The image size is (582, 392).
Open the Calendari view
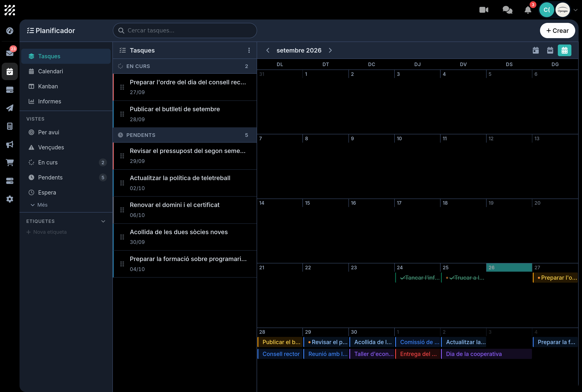[x=66, y=71]
